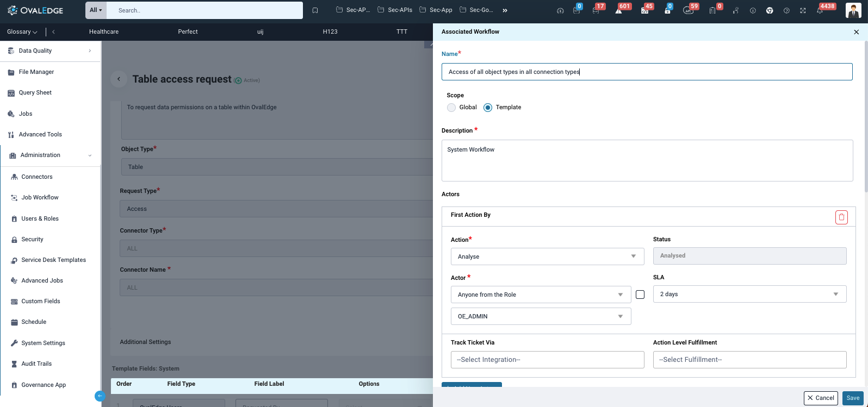Open the Glossary dropdown

tap(22, 32)
